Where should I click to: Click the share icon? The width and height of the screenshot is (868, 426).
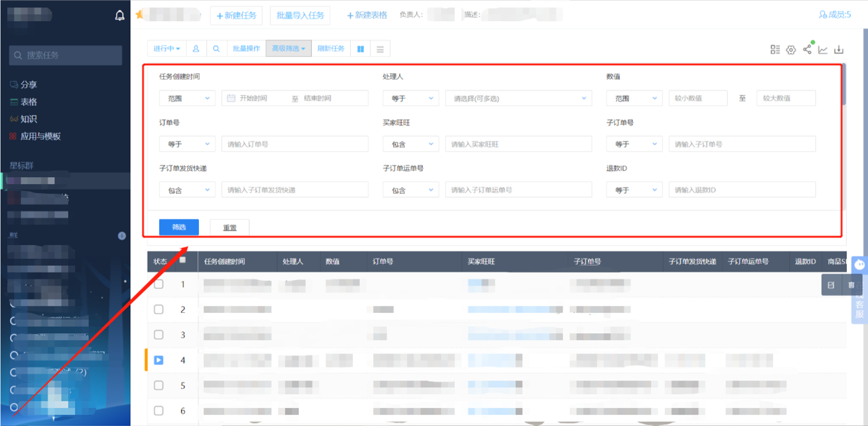pyautogui.click(x=807, y=49)
